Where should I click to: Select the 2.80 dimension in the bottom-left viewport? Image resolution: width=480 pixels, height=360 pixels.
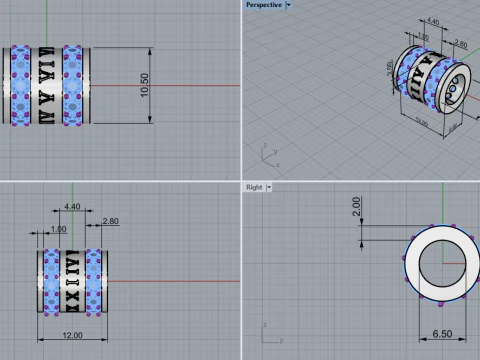coord(111,221)
